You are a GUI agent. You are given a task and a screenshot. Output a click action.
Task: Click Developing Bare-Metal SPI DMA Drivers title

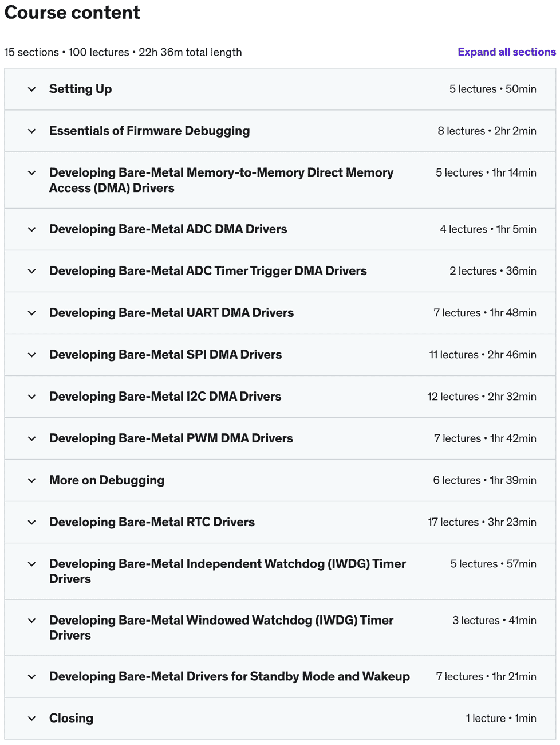coord(165,355)
